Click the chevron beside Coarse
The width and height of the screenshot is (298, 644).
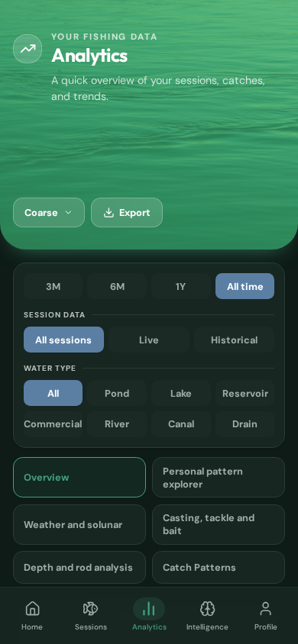pyautogui.click(x=69, y=212)
